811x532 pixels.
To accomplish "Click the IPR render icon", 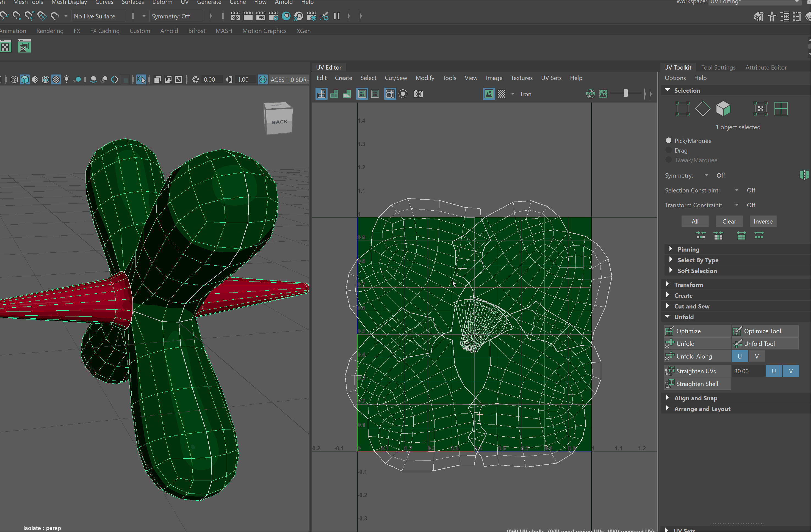I will (261, 16).
